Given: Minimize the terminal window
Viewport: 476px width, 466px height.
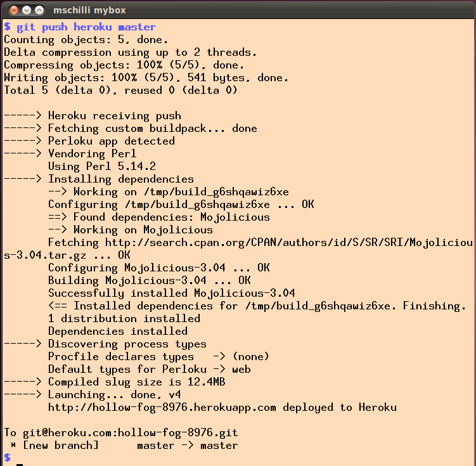Looking at the screenshot, I should pyautogui.click(x=27, y=10).
